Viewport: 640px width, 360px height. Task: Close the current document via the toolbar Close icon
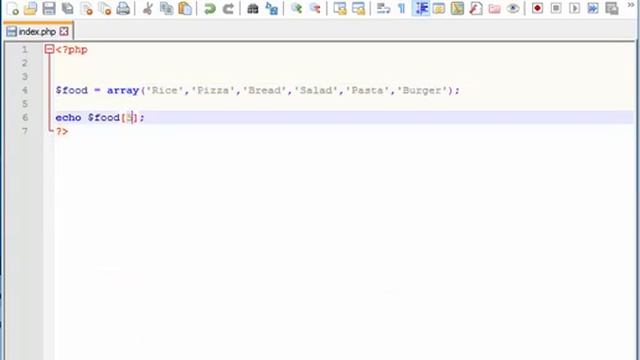point(87,8)
